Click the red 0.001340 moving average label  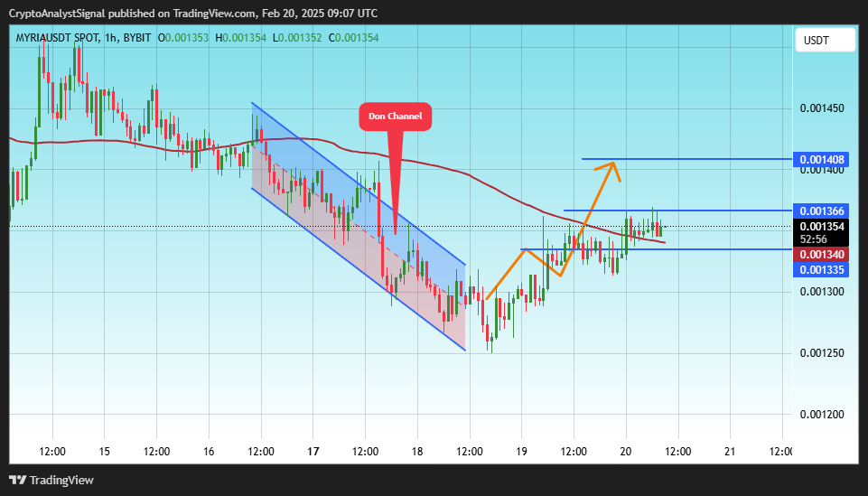[x=820, y=255]
